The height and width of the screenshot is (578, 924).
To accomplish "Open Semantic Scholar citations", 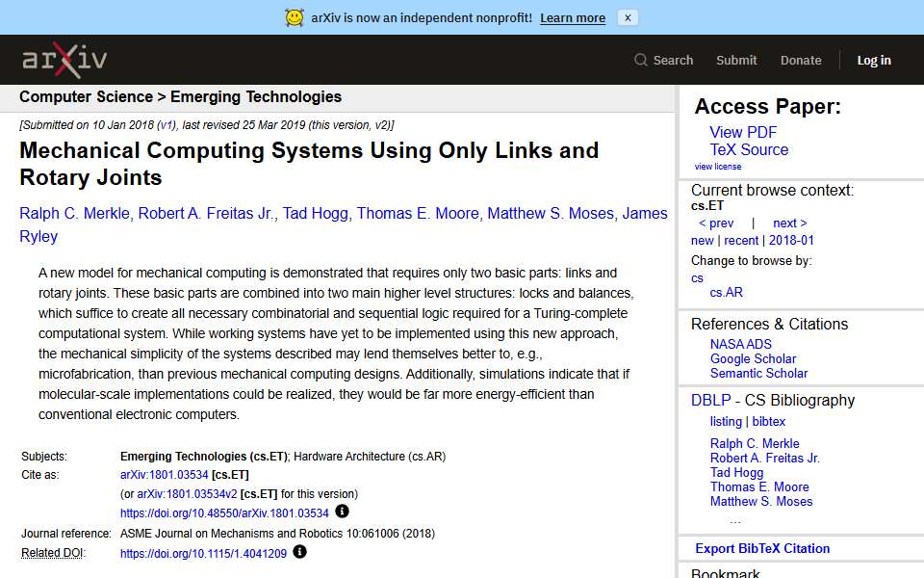I will tap(759, 373).
